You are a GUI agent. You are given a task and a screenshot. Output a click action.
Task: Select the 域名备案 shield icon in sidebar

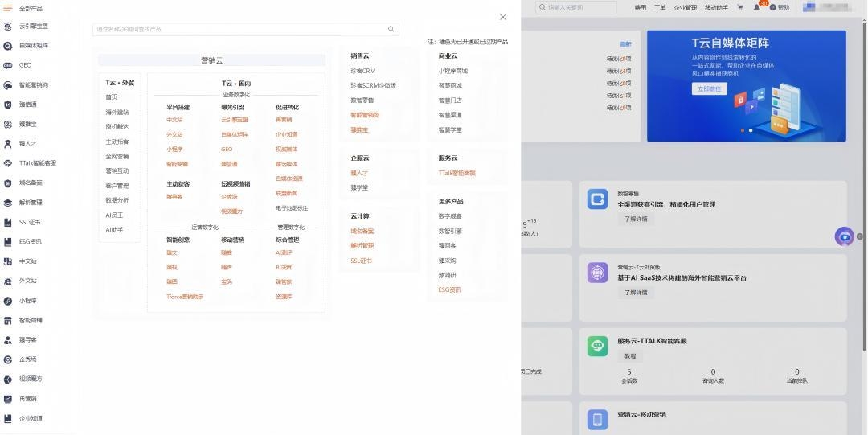[x=8, y=183]
